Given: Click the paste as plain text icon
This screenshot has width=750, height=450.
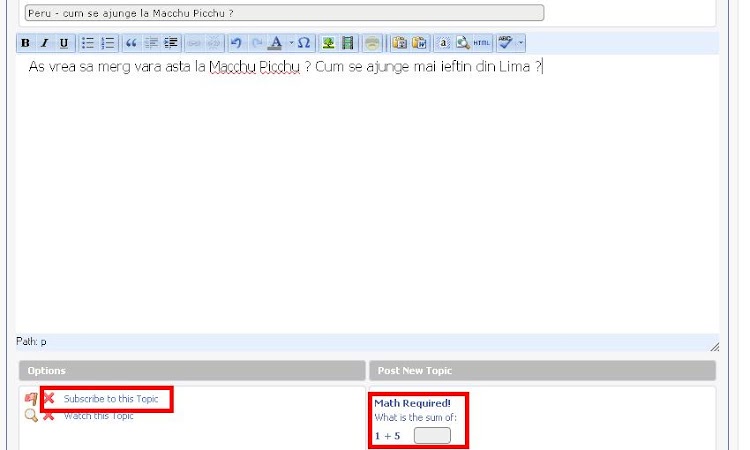Looking at the screenshot, I should tap(399, 43).
